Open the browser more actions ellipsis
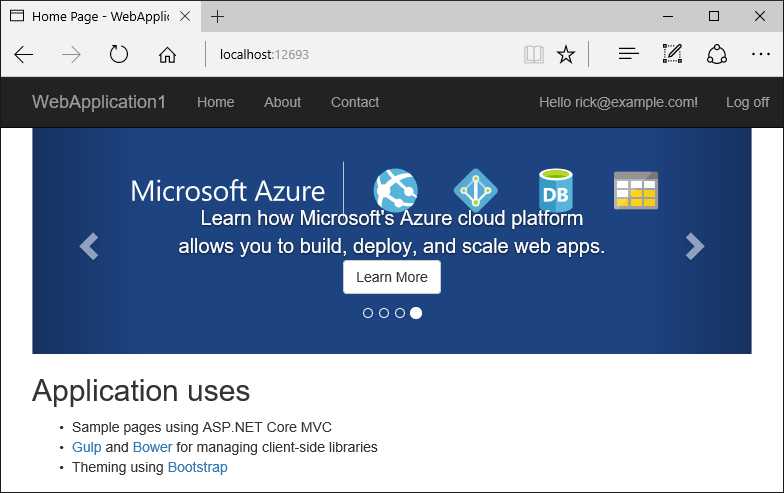Image resolution: width=784 pixels, height=493 pixels. point(760,54)
